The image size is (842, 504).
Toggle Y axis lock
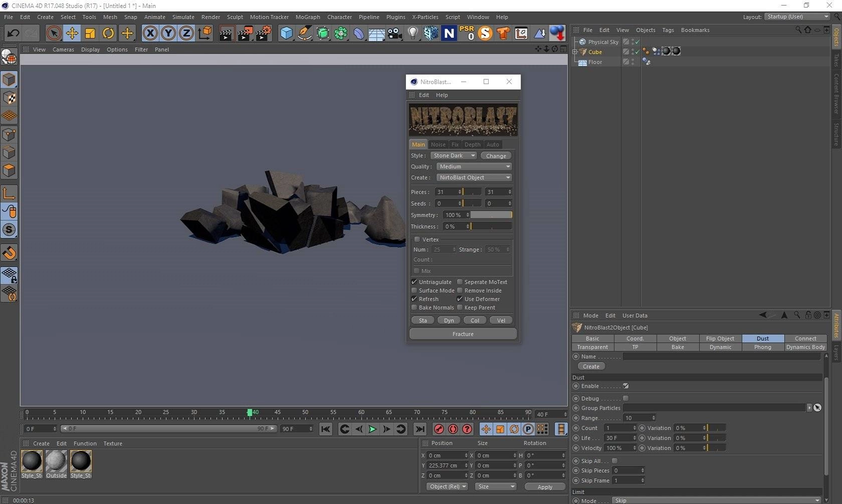coord(168,34)
